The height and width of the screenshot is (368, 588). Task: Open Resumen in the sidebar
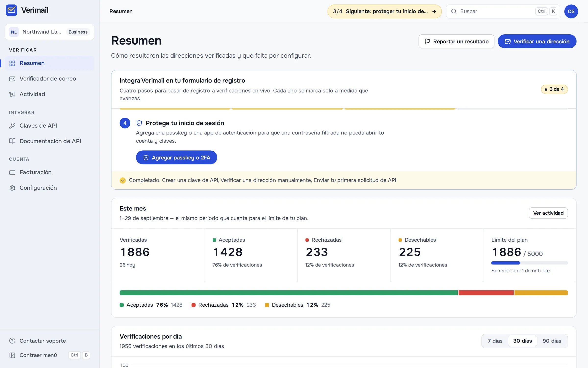[49, 63]
